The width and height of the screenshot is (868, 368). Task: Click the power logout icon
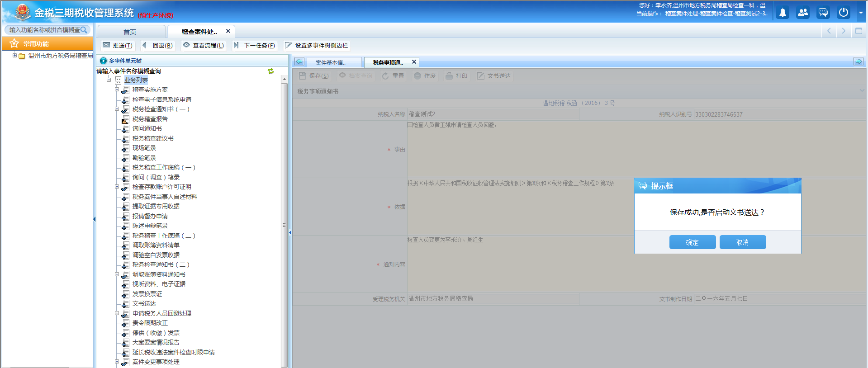click(844, 13)
